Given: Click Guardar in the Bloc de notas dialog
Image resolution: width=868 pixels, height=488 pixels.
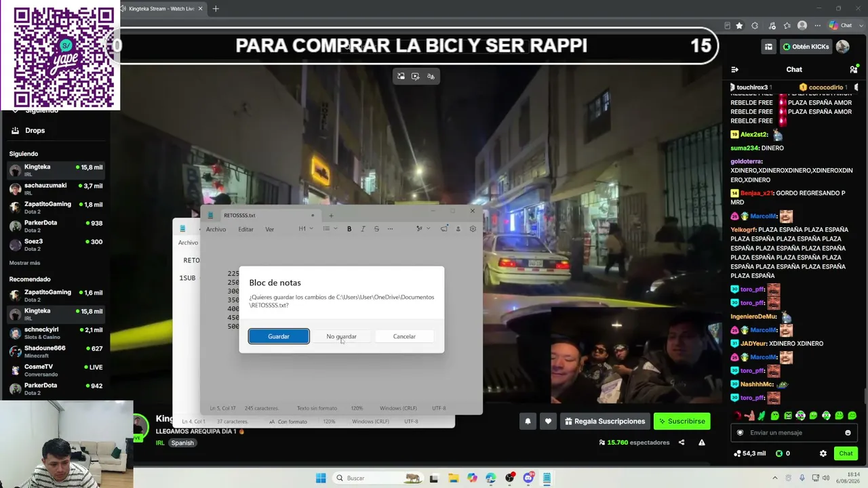Looking at the screenshot, I should pos(279,336).
